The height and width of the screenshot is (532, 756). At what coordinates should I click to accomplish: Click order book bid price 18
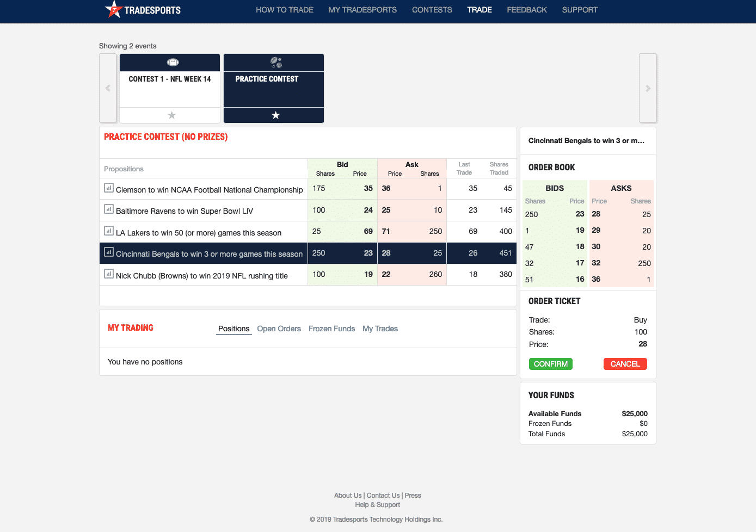[580, 246]
